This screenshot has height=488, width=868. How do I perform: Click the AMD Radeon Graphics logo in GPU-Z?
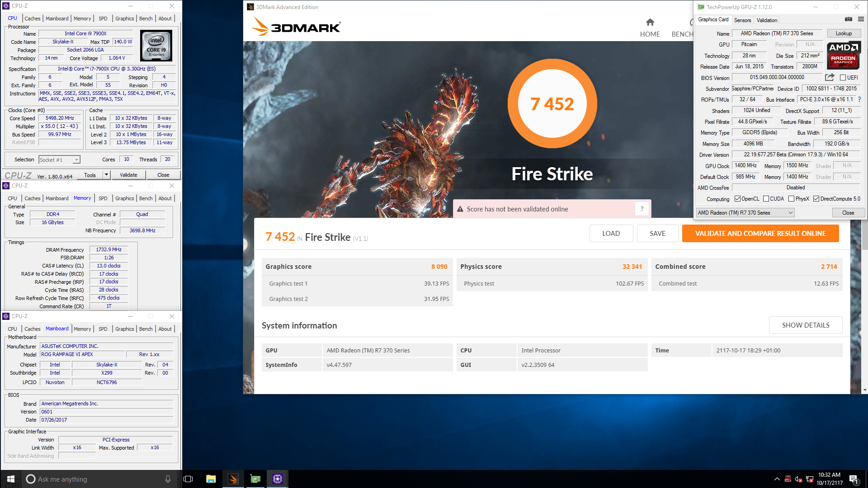tap(844, 55)
